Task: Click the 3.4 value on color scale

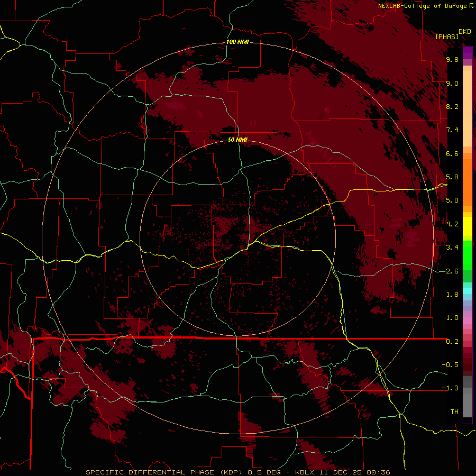Action: [x=452, y=248]
